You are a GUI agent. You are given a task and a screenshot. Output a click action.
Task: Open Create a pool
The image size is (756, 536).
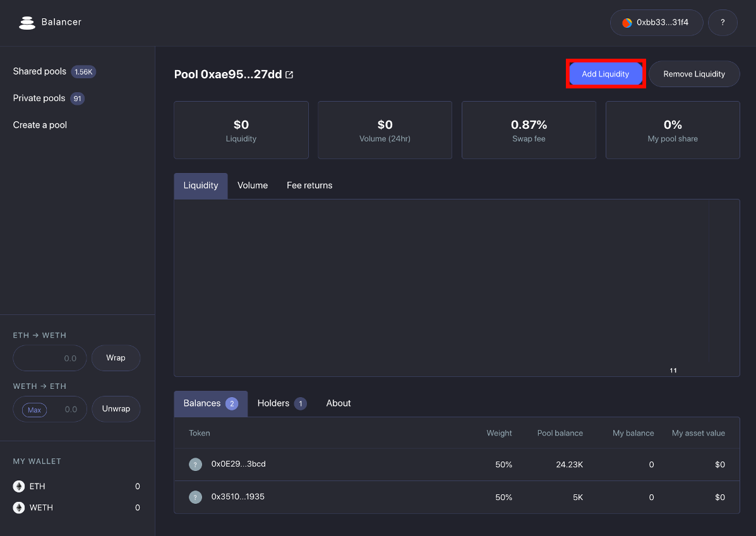[39, 124]
